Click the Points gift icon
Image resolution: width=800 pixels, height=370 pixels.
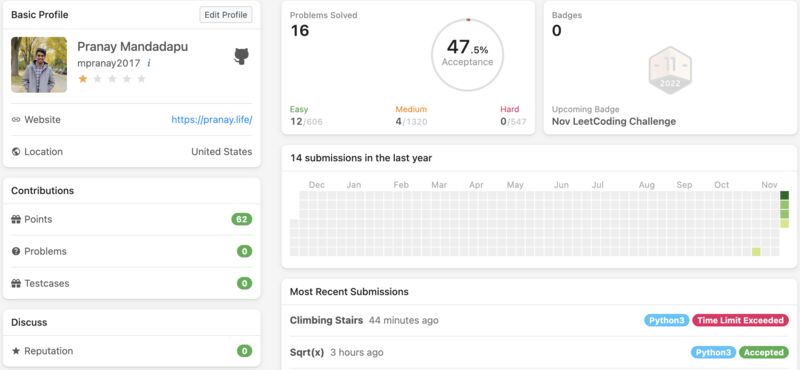[16, 219]
